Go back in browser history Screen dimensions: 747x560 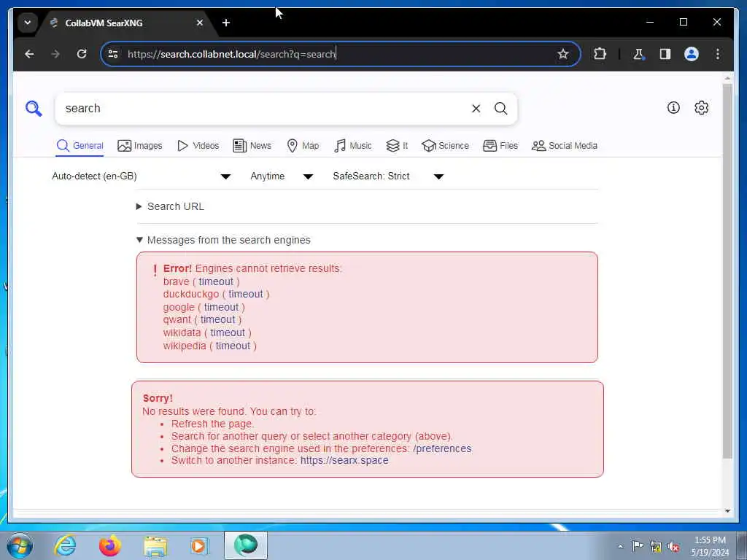29,54
